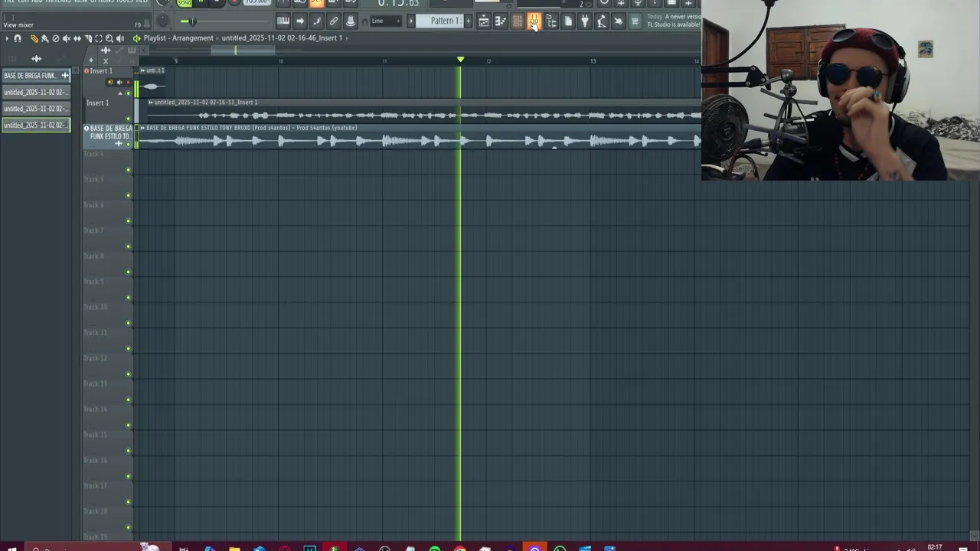Screen dimensions: 980x551
Task: Open the playlist options menu arrow
Action: coord(7,38)
